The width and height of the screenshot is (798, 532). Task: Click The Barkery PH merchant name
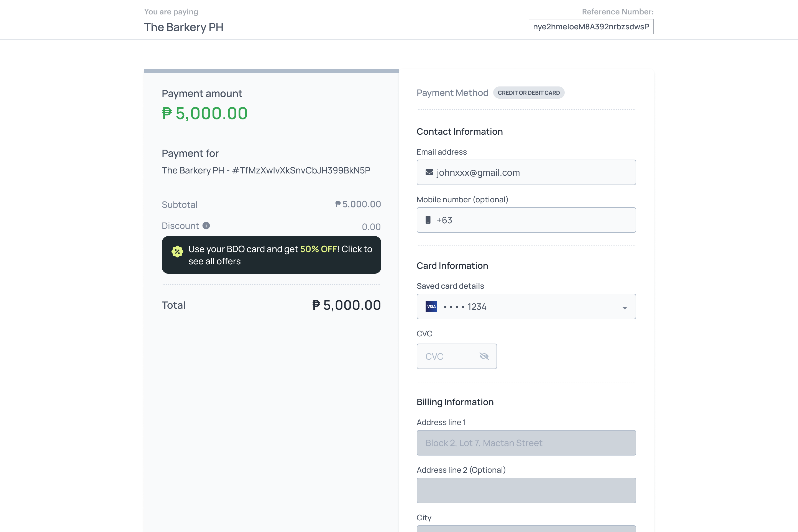(x=183, y=27)
